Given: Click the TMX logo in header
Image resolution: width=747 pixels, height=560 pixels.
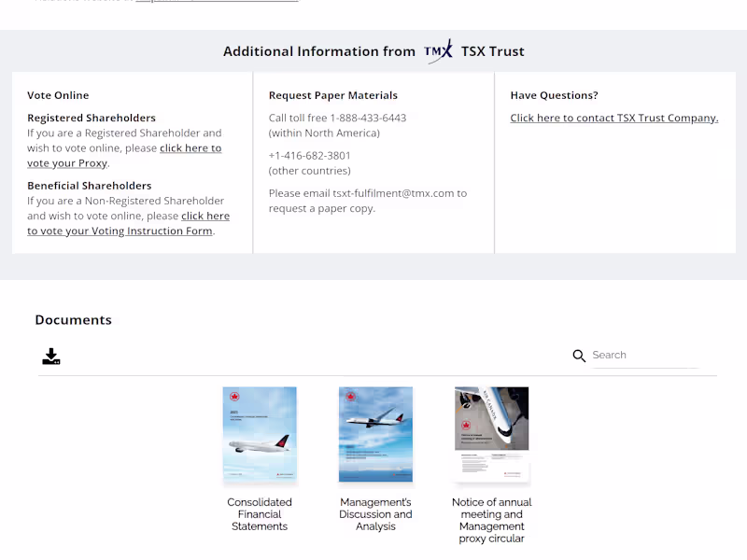Looking at the screenshot, I should [x=438, y=51].
